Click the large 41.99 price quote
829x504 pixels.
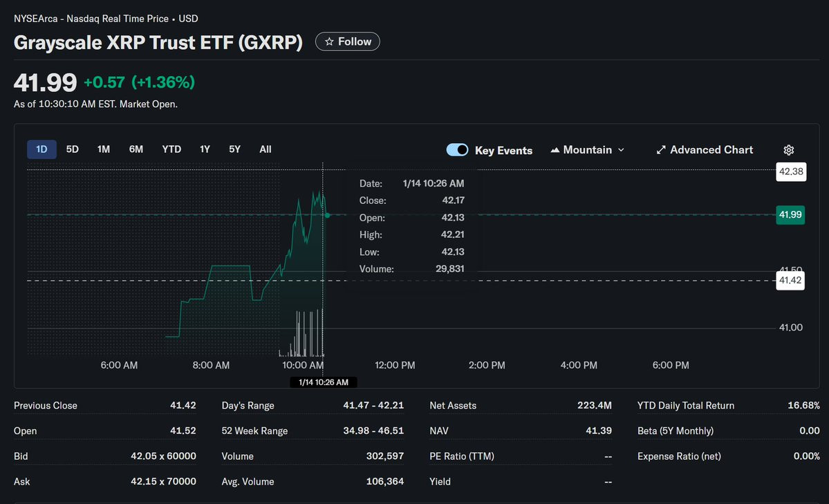tap(46, 82)
